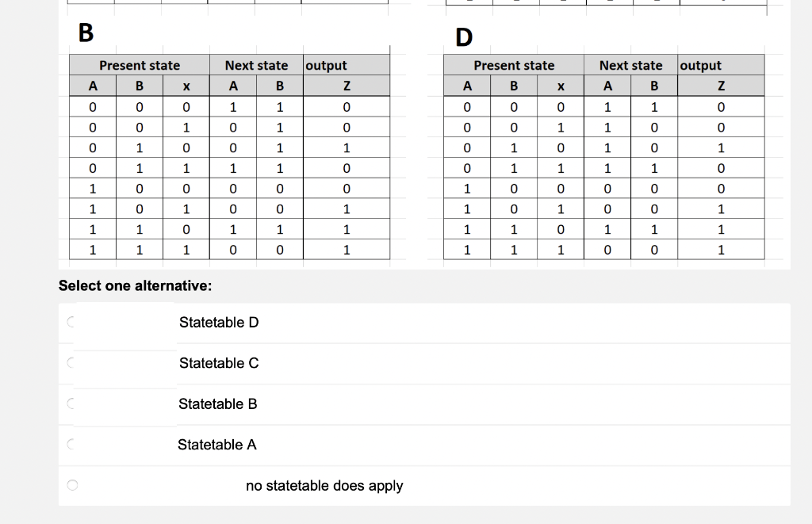Click the 'Next state' header in table D

tap(630, 65)
